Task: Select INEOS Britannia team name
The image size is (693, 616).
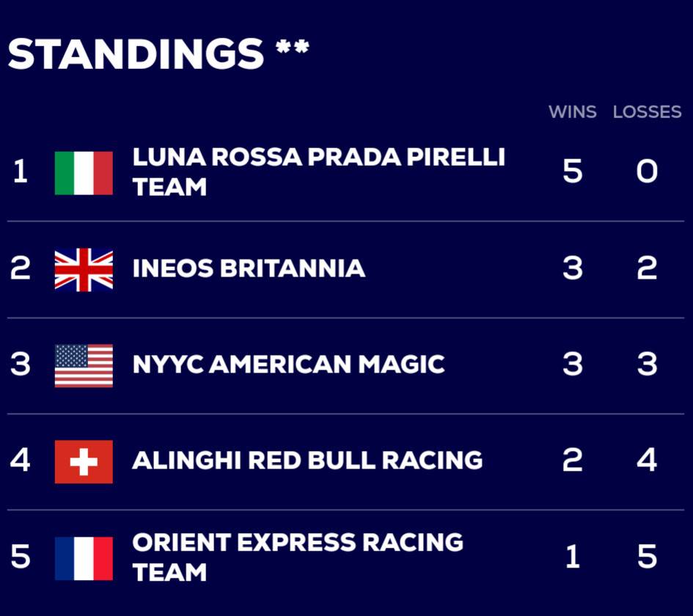Action: 249,268
